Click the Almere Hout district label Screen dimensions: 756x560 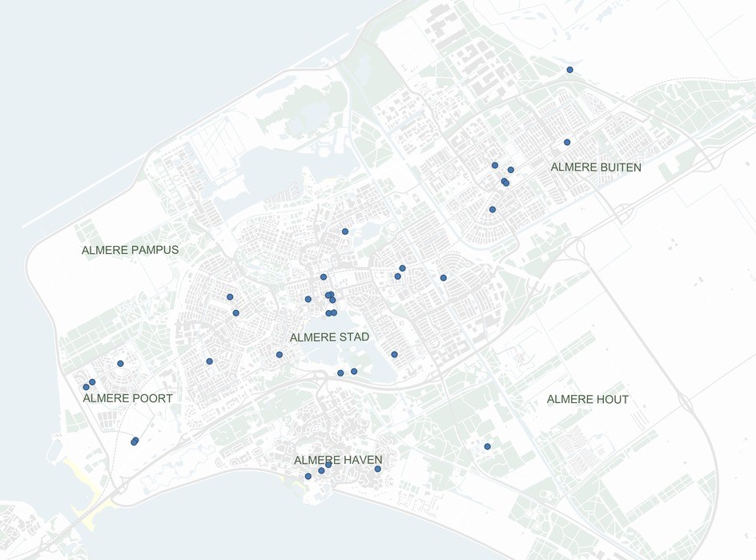tap(587, 400)
